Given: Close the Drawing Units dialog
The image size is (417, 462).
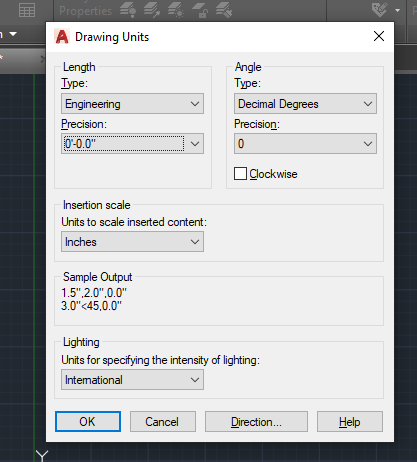Looking at the screenshot, I should point(379,36).
